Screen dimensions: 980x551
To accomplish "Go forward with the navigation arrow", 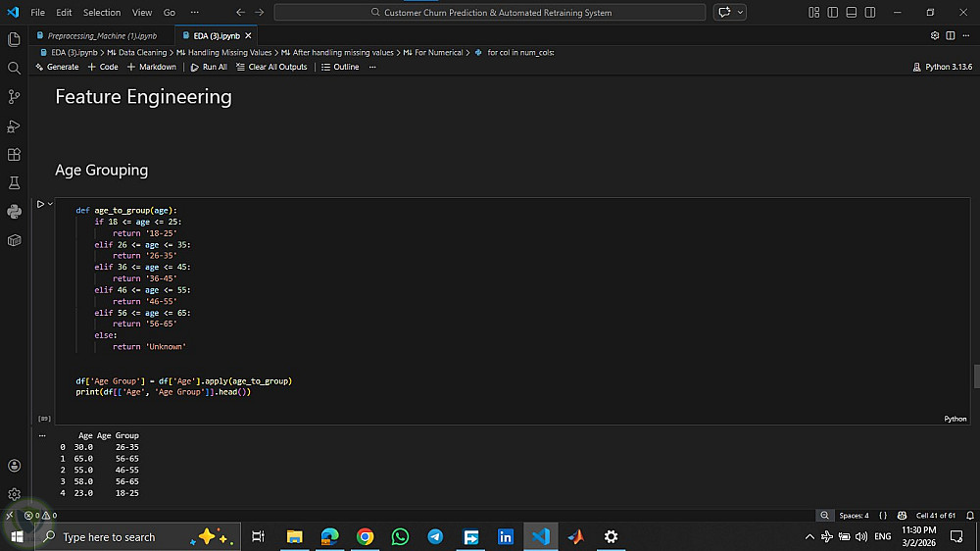I will point(260,12).
